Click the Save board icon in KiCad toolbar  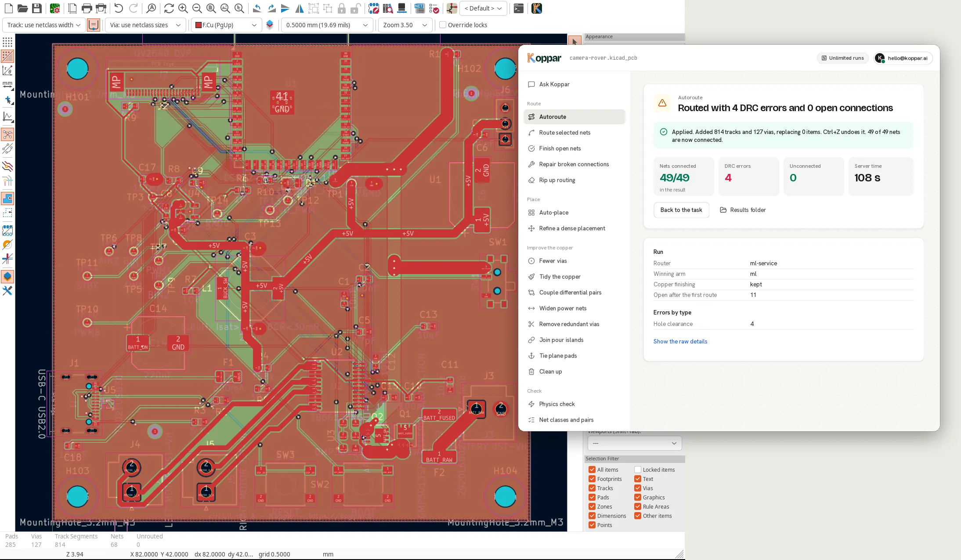coord(37,8)
